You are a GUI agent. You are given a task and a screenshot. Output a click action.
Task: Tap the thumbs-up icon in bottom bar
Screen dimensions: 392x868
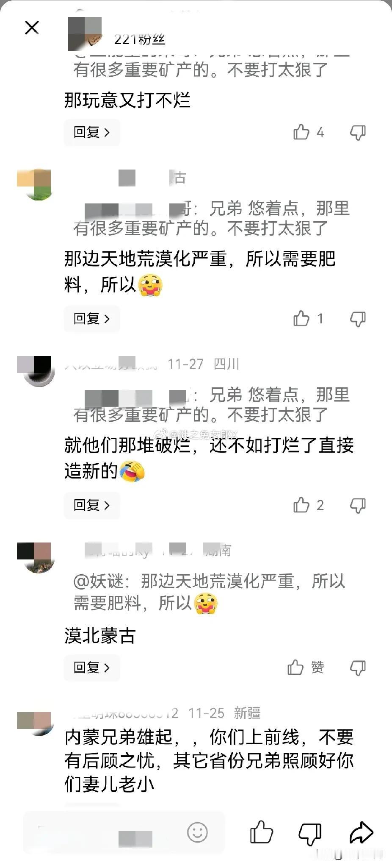coord(261,832)
